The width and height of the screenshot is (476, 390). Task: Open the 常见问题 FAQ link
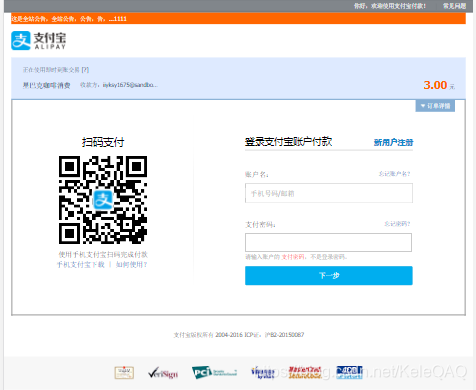[454, 6]
